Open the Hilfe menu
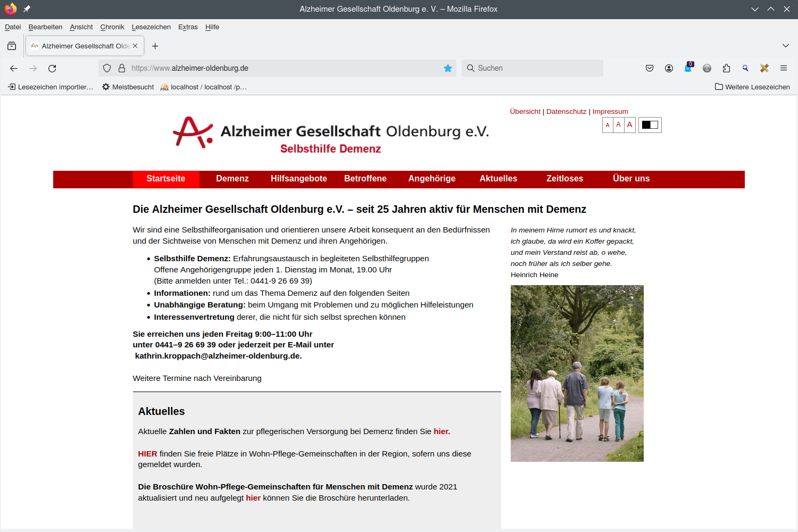This screenshot has height=532, width=798. [212, 27]
